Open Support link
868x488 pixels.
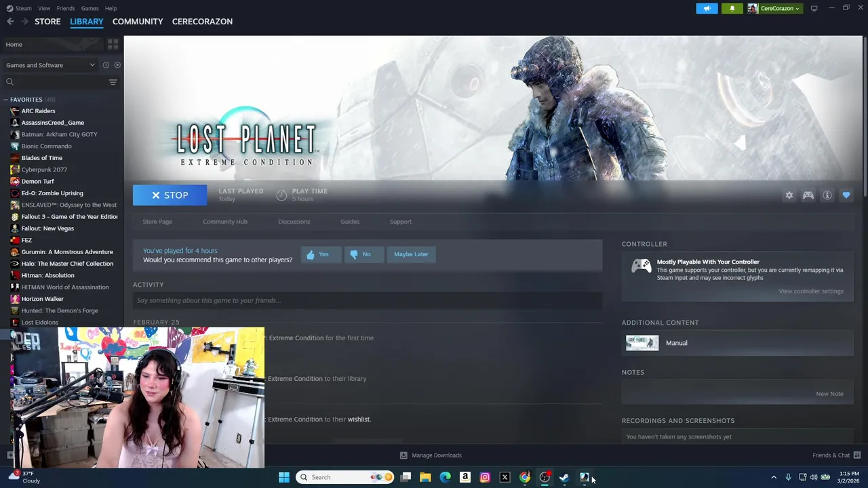[401, 222]
